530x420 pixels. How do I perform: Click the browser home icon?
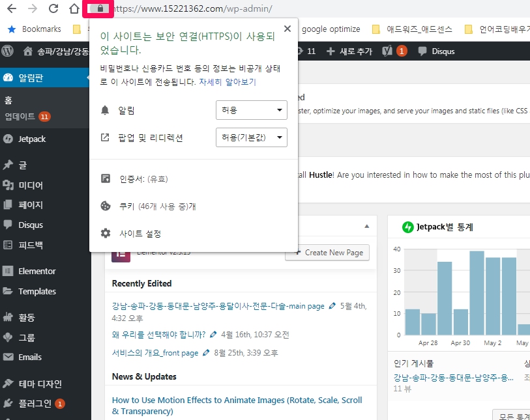pyautogui.click(x=75, y=9)
